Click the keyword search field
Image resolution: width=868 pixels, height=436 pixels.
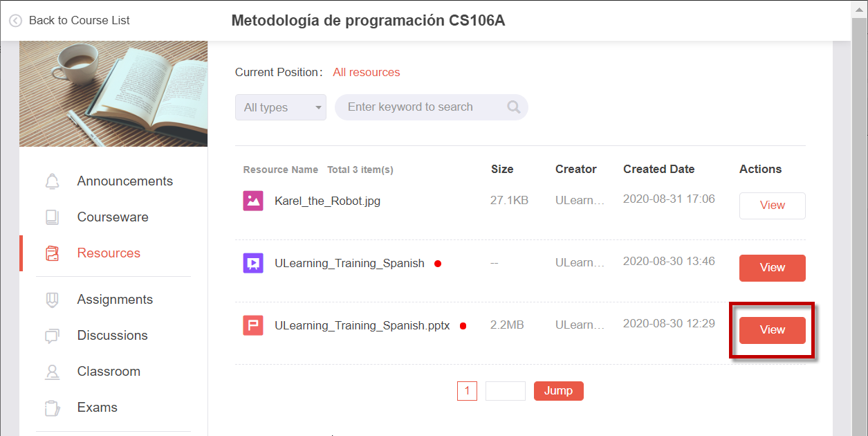432,107
